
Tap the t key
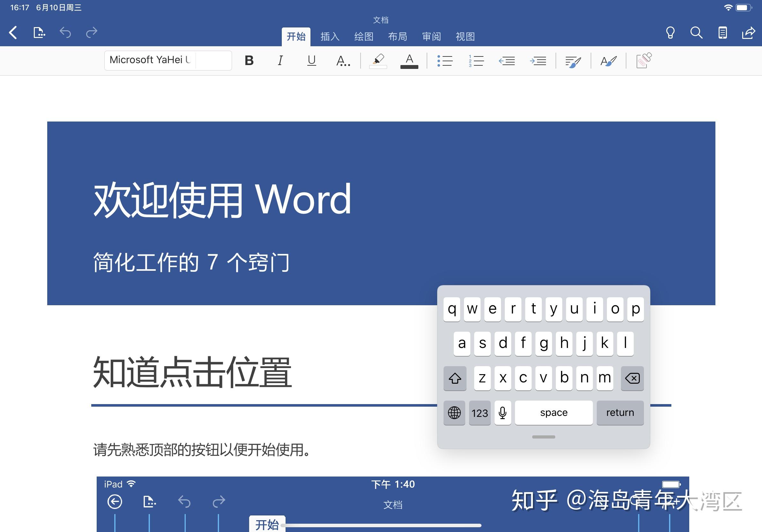[x=533, y=309]
